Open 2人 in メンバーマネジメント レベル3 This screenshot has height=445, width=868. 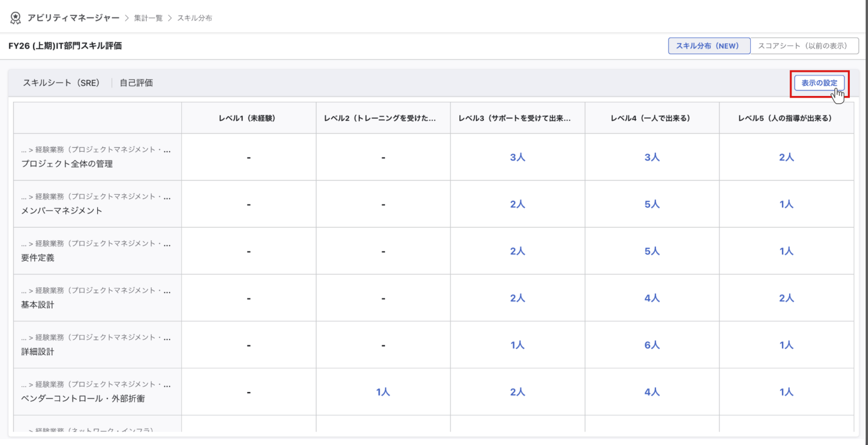click(x=518, y=204)
